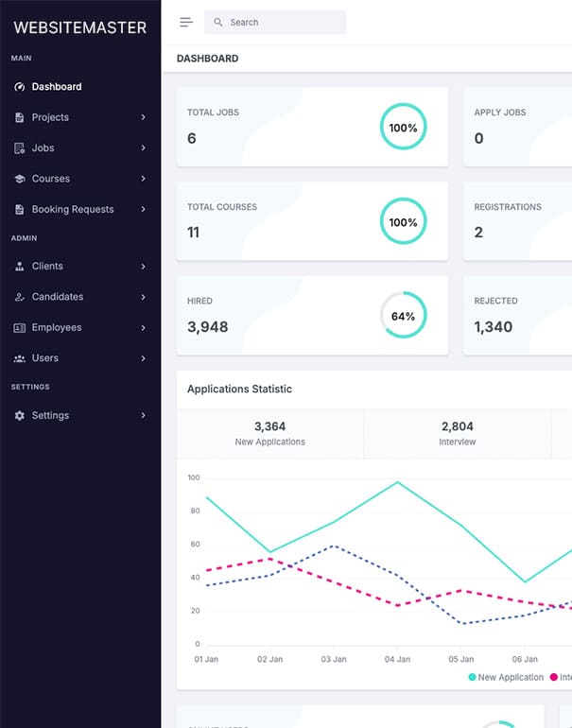Open the Candidates menu item

(x=57, y=297)
